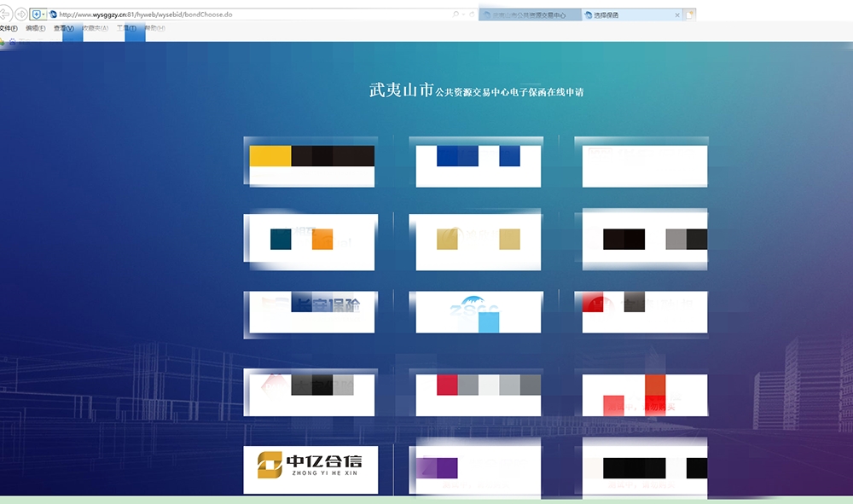This screenshot has height=504, width=853.
Task: Pick the provider card with gold logo
Action: point(478,241)
